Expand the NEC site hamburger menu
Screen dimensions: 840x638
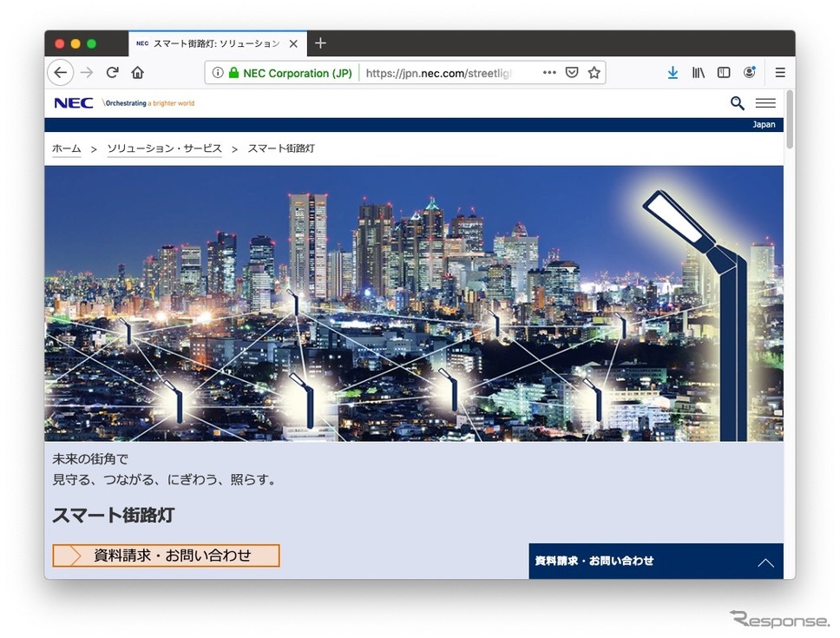[x=765, y=103]
